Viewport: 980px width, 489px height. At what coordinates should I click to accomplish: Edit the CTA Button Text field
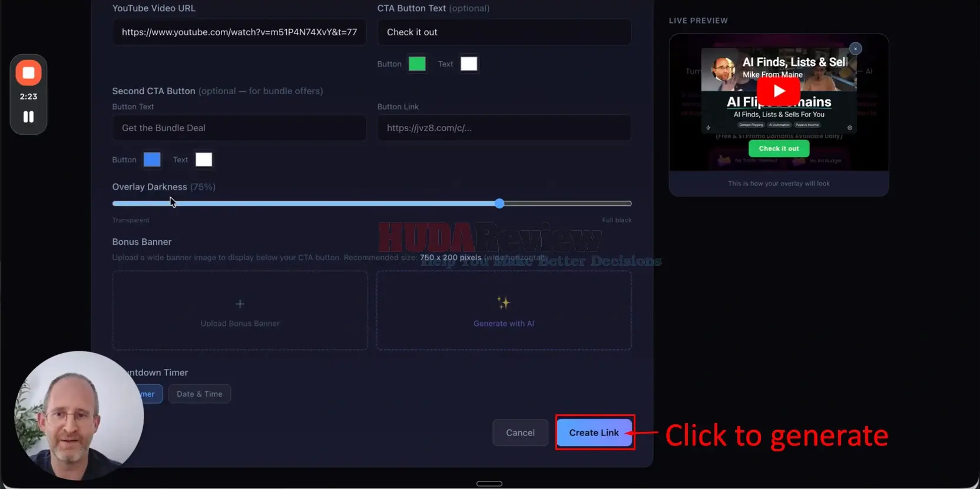click(504, 32)
